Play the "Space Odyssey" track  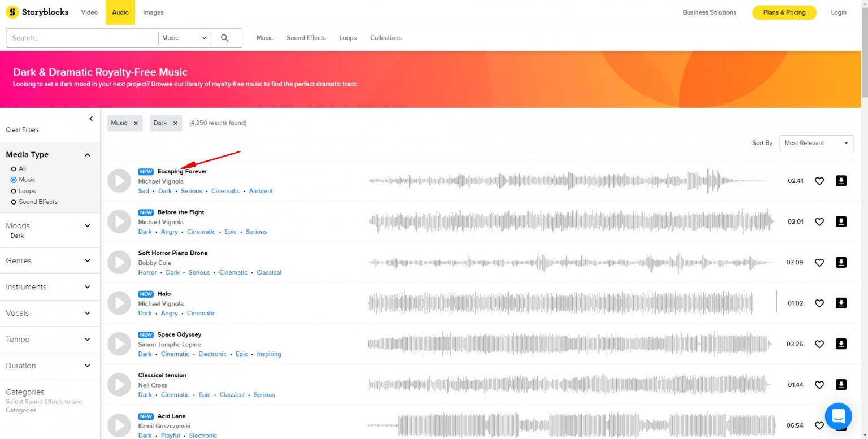(x=119, y=344)
